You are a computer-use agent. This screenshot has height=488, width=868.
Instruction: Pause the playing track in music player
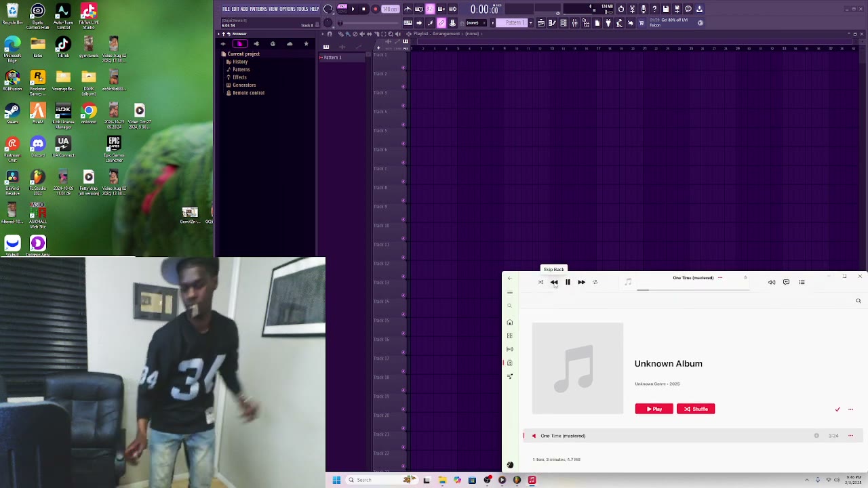pyautogui.click(x=568, y=282)
